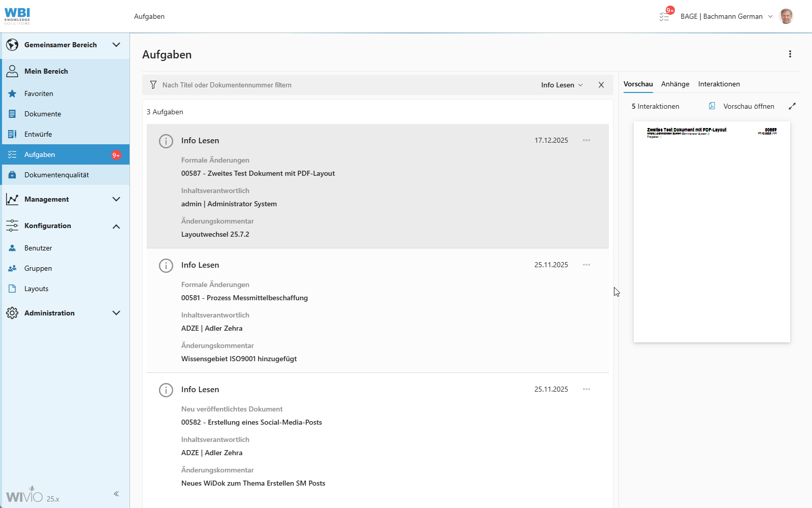Open more options for document 00582 task
Screen dimensions: 812x508
pyautogui.click(x=586, y=389)
